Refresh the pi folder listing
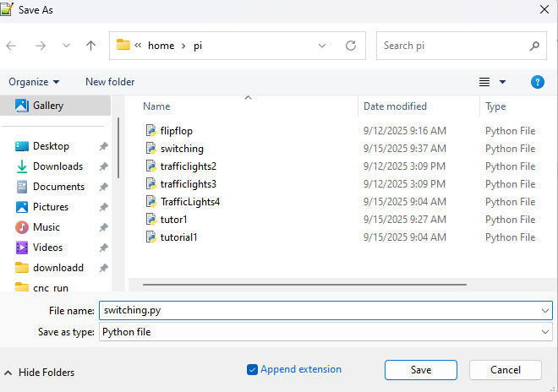 point(350,46)
